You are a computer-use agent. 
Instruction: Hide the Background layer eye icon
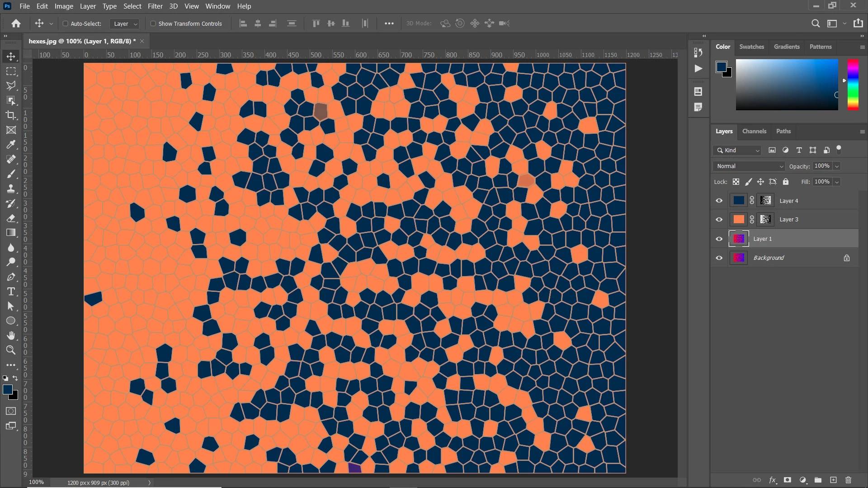pos(719,258)
